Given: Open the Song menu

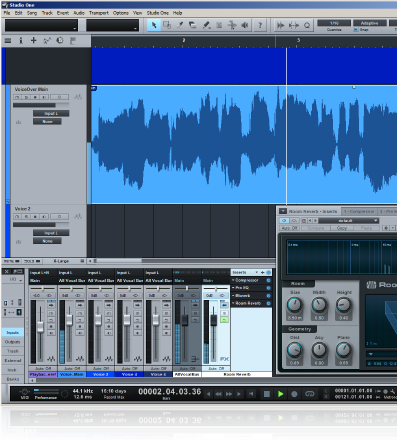Looking at the screenshot, I should (32, 13).
